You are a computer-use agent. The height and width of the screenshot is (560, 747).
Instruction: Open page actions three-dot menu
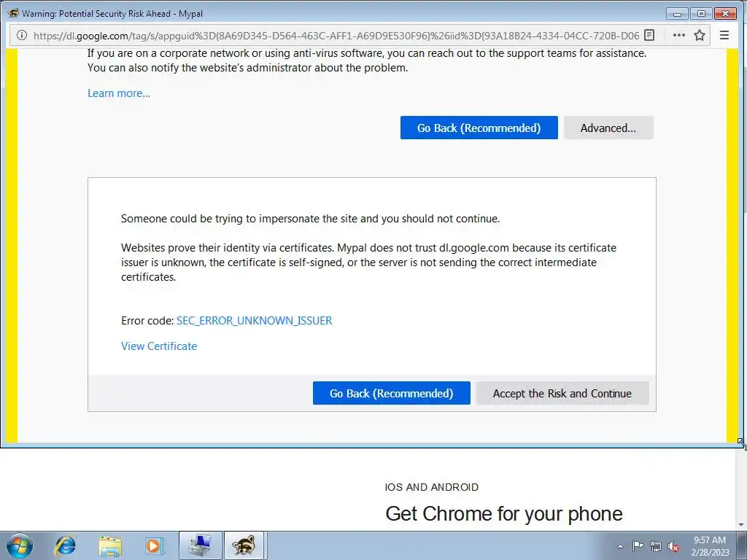pos(679,35)
